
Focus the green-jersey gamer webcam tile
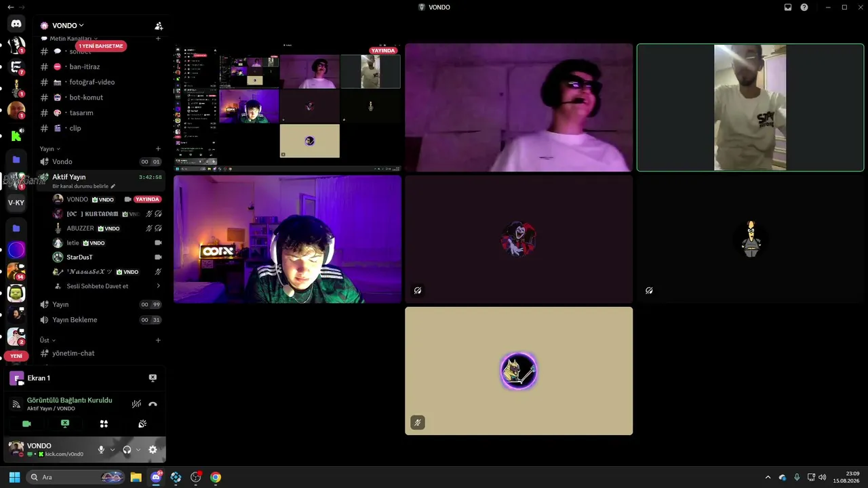(x=288, y=239)
